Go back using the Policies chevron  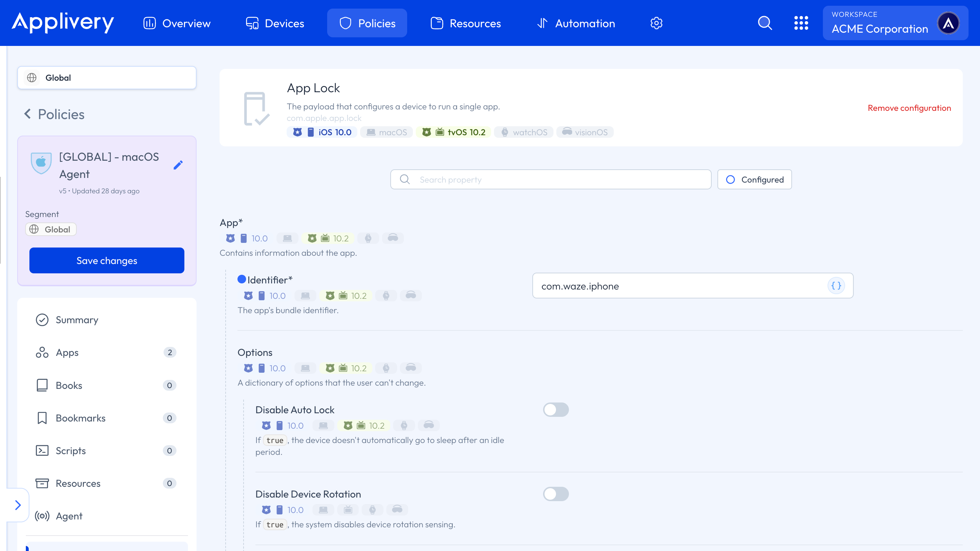click(27, 114)
